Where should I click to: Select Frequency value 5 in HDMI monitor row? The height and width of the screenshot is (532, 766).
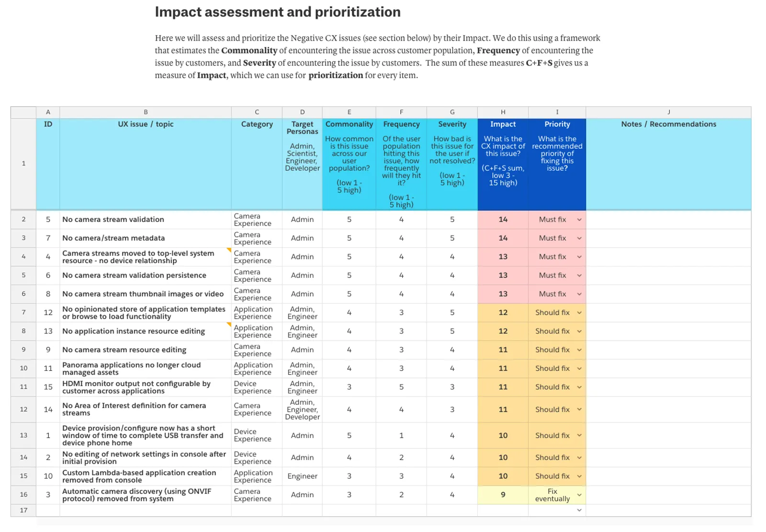(x=401, y=388)
